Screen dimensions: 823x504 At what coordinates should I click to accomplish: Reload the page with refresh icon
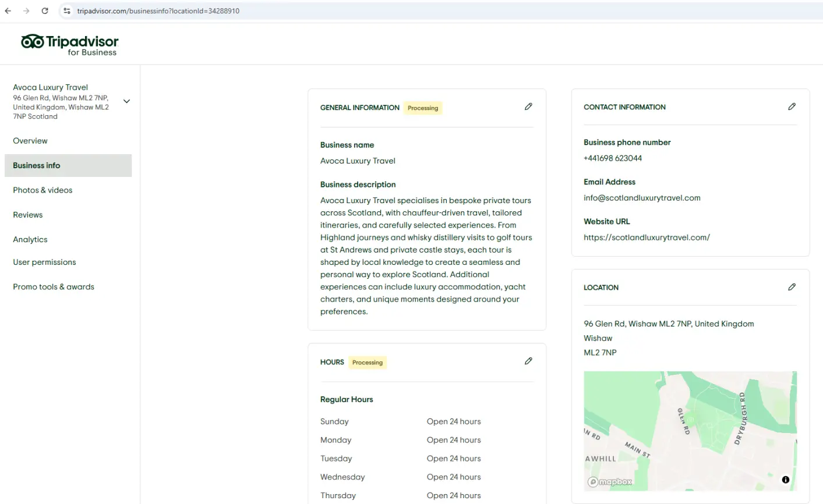45,10
